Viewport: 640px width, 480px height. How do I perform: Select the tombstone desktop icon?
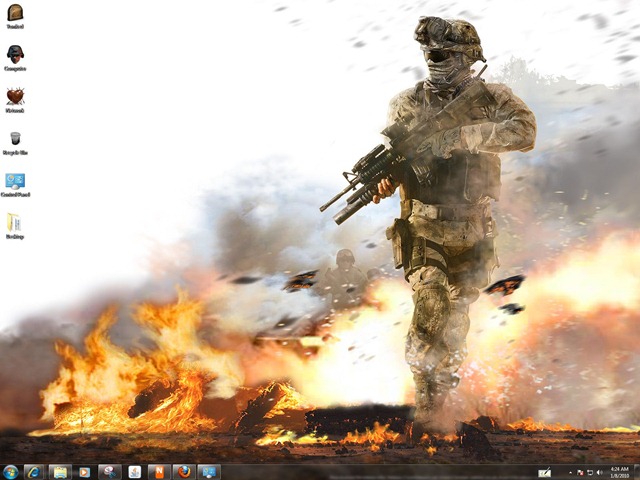click(15, 16)
